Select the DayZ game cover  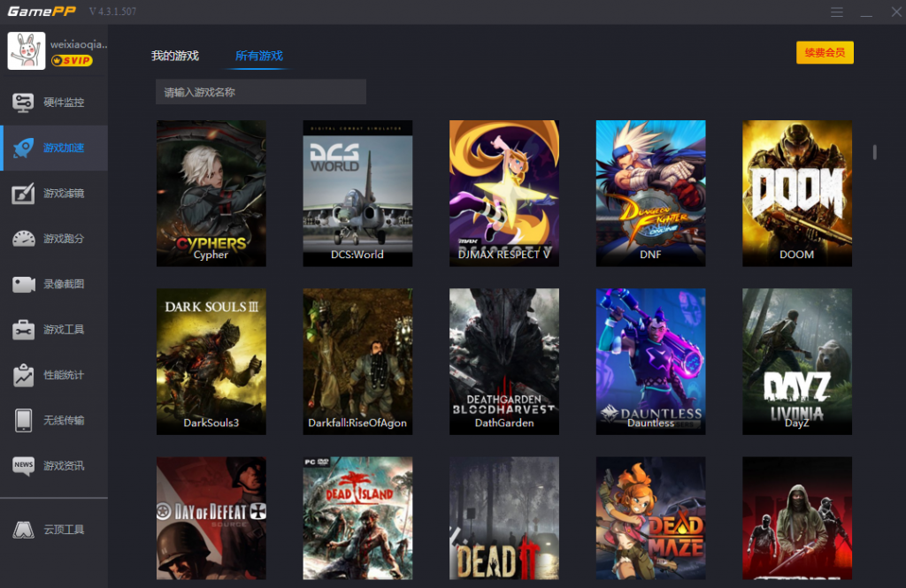797,362
